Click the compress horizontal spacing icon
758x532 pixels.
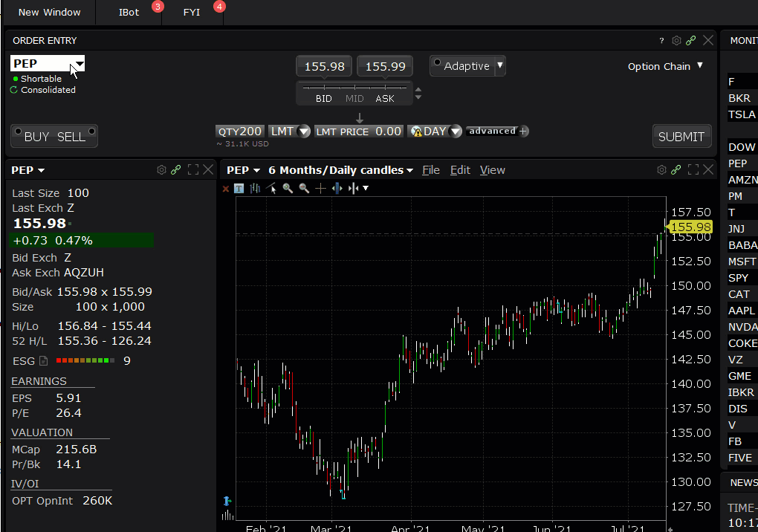click(x=354, y=189)
